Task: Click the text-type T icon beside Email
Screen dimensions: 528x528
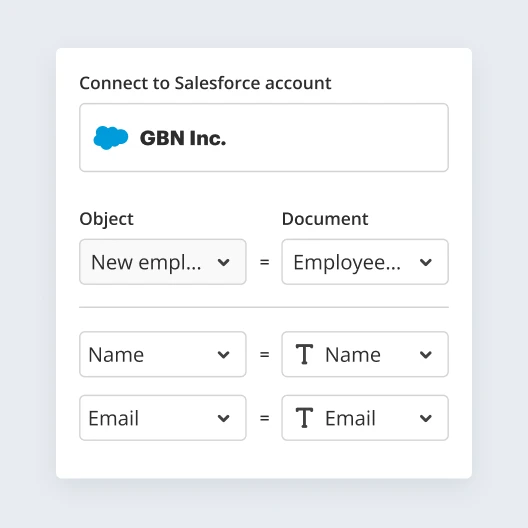Action: [304, 418]
